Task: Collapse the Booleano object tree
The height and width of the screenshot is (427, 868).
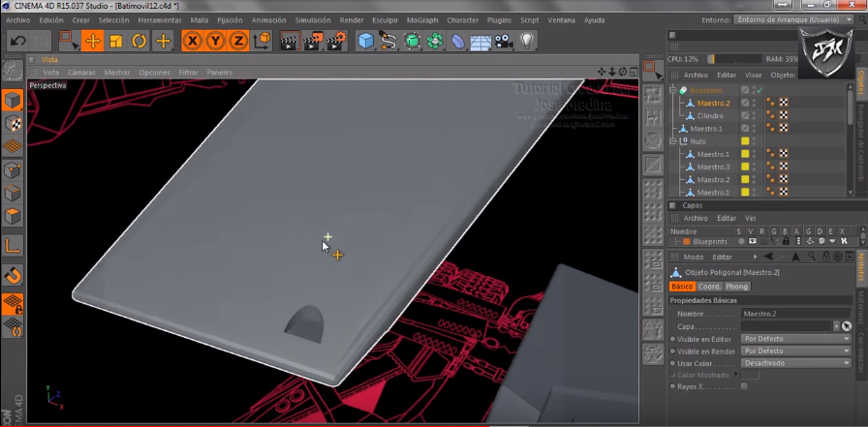Action: (x=673, y=90)
